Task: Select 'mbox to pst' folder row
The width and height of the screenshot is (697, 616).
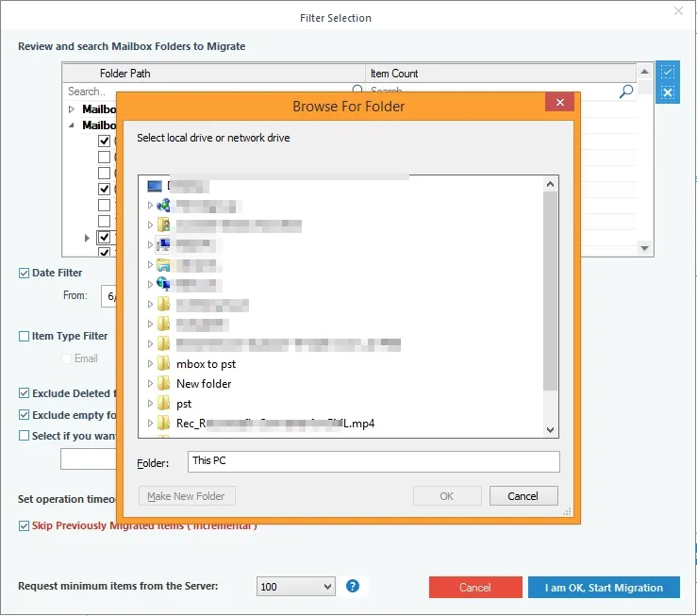Action: pyautogui.click(x=207, y=364)
